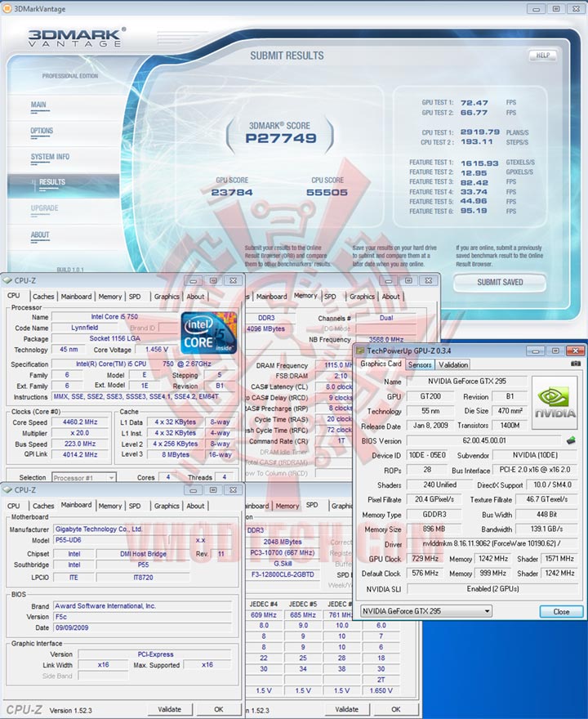Viewport: 588px width, 719px height.
Task: Click the NVIDIA SLI field Enabled (2 GPUs)
Action: 492,589
